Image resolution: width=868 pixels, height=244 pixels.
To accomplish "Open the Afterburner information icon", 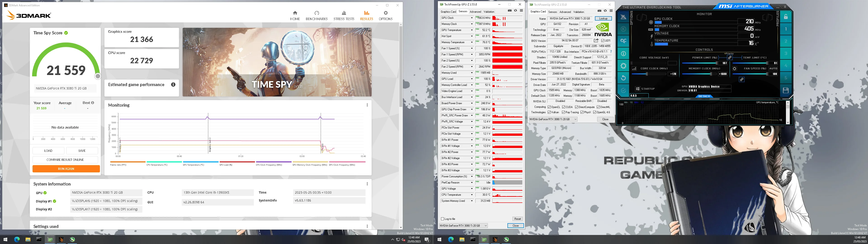I will tap(623, 54).
